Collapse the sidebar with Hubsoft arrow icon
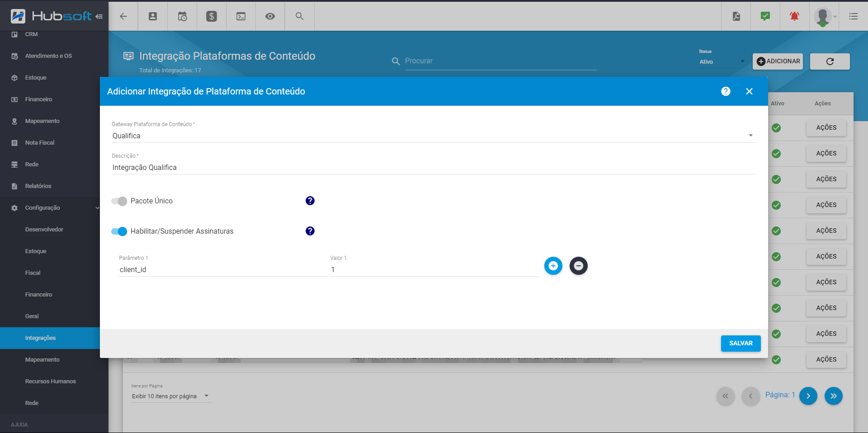Viewport: 868px width, 433px height. 99,16
